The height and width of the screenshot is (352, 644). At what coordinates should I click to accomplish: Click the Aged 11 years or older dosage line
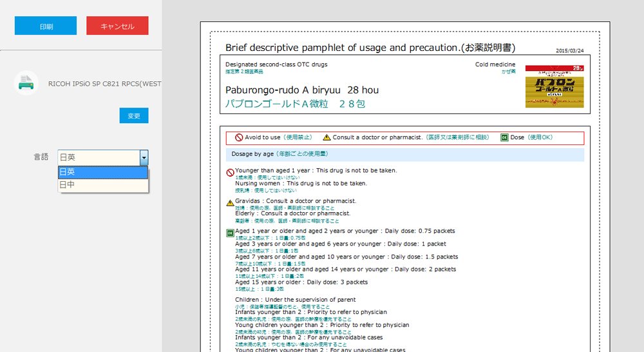pyautogui.click(x=345, y=269)
